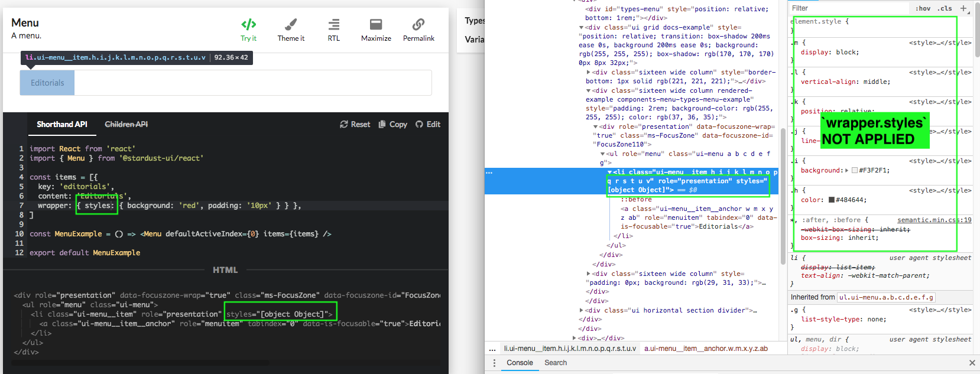Image resolution: width=980 pixels, height=374 pixels.
Task: Collapse the selected li ui-menu__item node
Action: point(609,173)
